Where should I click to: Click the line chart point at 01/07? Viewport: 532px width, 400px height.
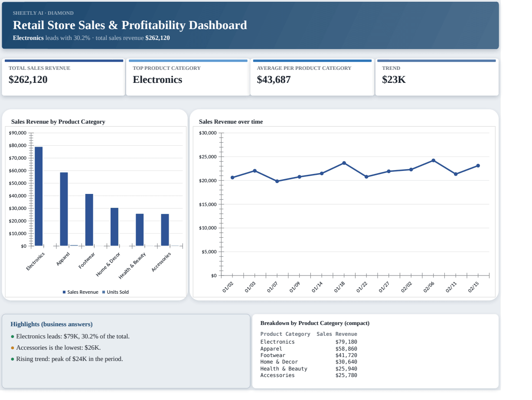click(277, 181)
